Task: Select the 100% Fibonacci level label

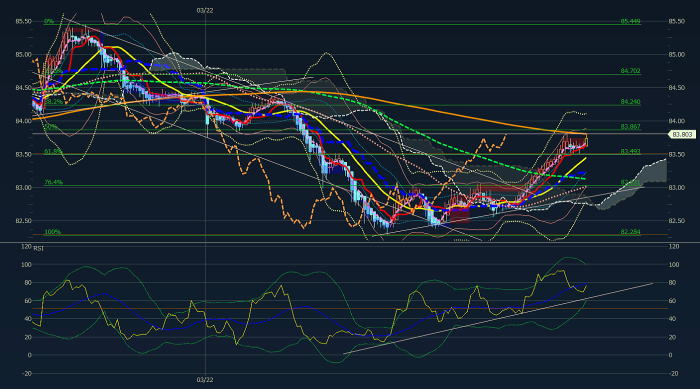Action: (x=52, y=232)
